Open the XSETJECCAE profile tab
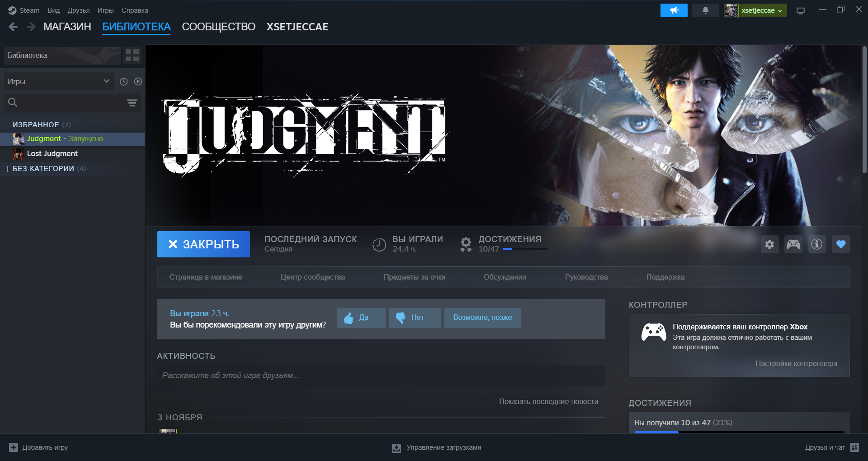This screenshot has height=461, width=868. click(x=297, y=27)
